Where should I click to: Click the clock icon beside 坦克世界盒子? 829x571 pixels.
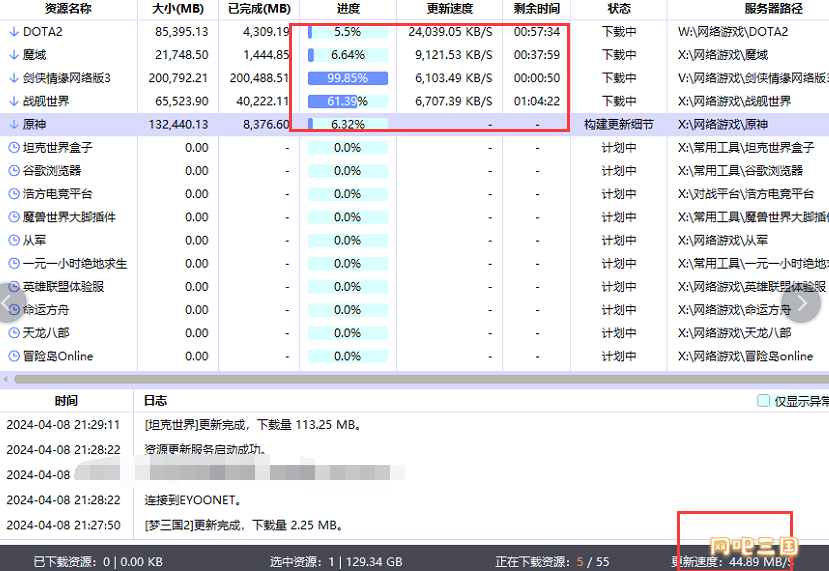tap(14, 148)
